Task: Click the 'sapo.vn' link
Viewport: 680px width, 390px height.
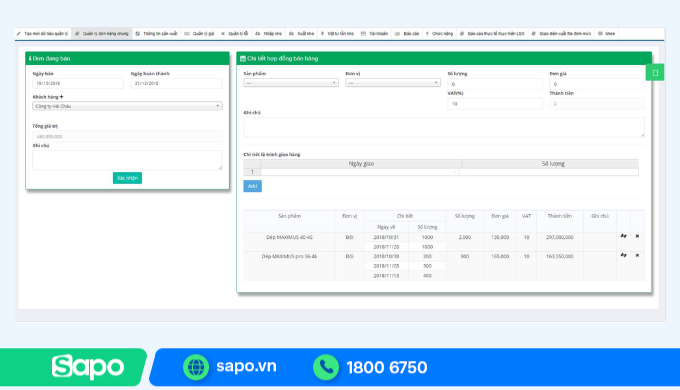Action: tap(246, 366)
